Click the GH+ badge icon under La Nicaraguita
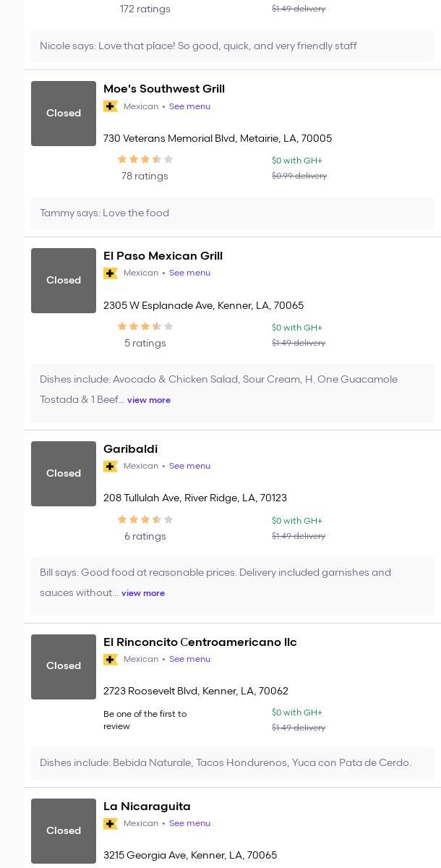Image resolution: width=441 pixels, height=868 pixels. point(111,824)
